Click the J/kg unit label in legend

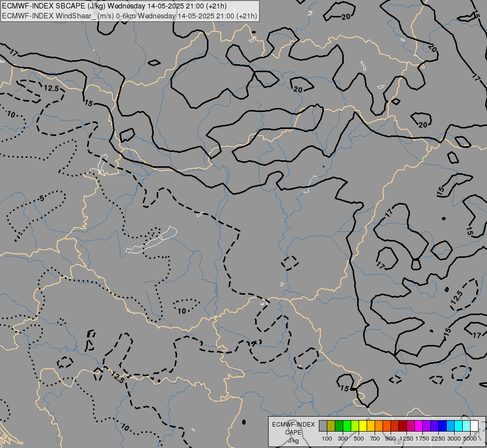tap(293, 441)
